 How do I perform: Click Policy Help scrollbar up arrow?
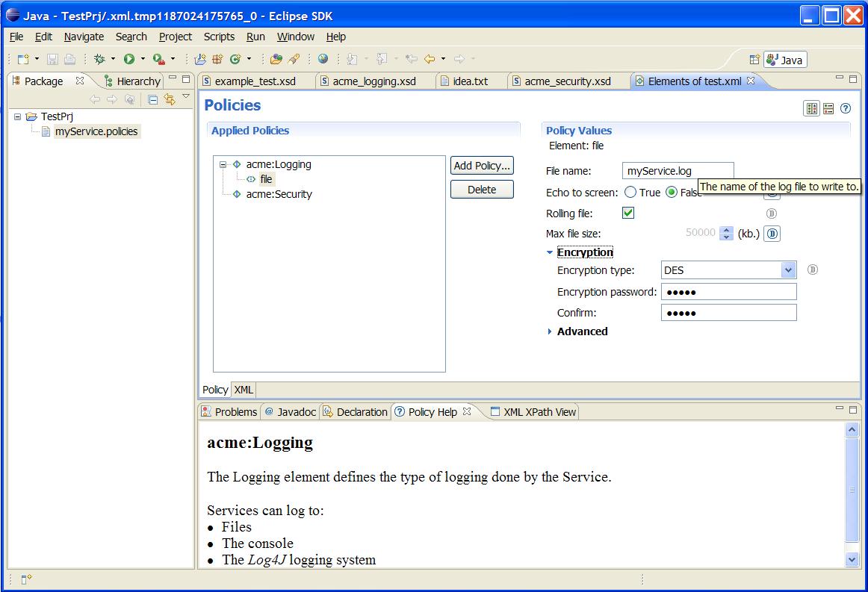tap(852, 429)
